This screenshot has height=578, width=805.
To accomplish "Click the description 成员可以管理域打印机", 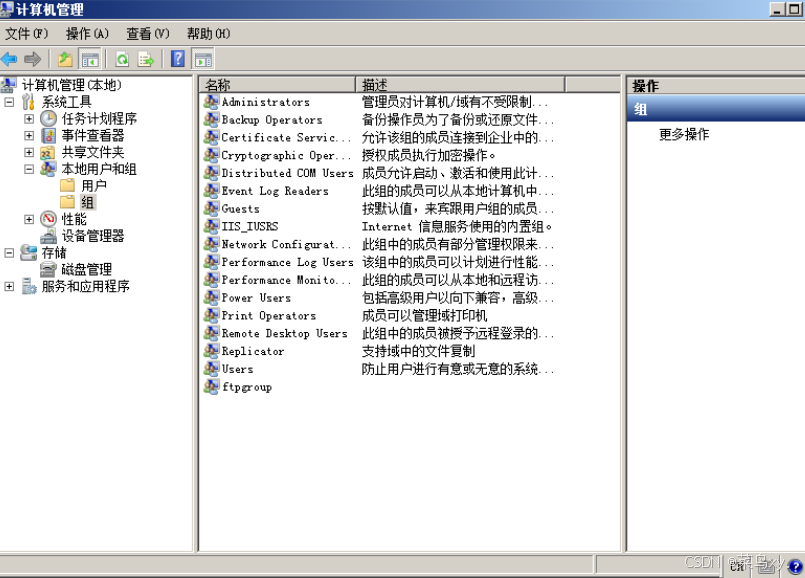I will click(x=425, y=315).
